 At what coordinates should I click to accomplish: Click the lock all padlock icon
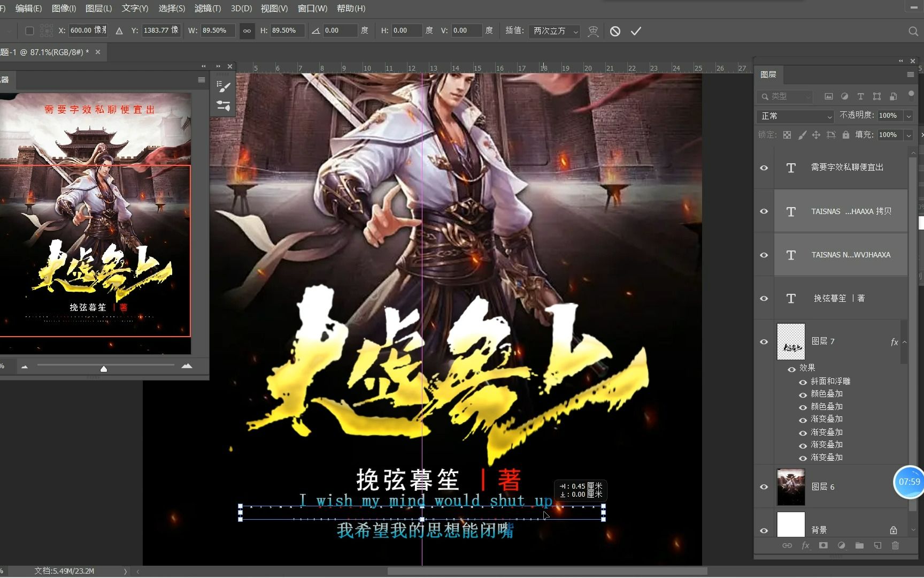coord(846,135)
